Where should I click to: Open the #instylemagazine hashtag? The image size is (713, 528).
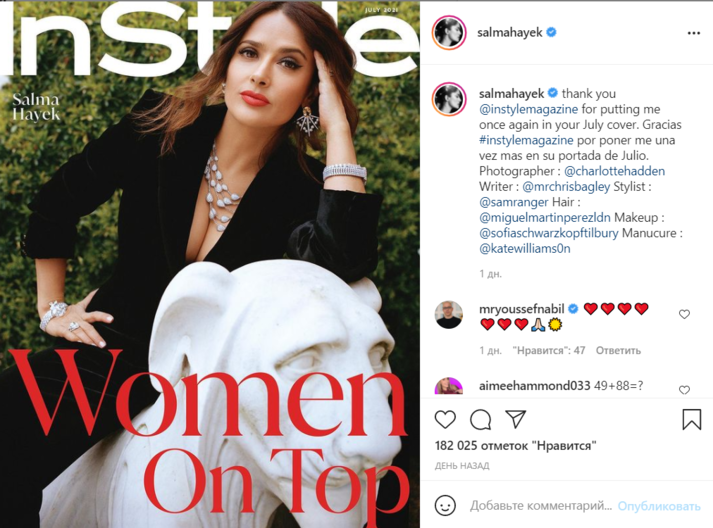tap(526, 140)
